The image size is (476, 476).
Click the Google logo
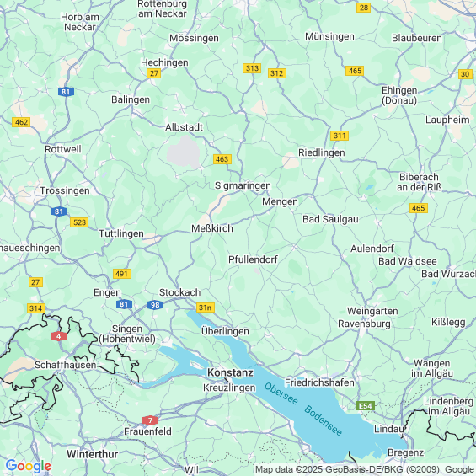click(x=29, y=466)
